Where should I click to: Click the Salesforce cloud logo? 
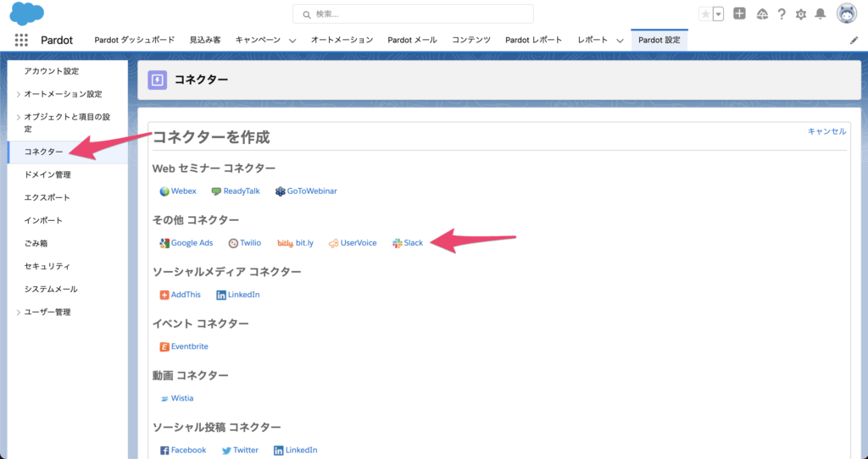click(26, 14)
